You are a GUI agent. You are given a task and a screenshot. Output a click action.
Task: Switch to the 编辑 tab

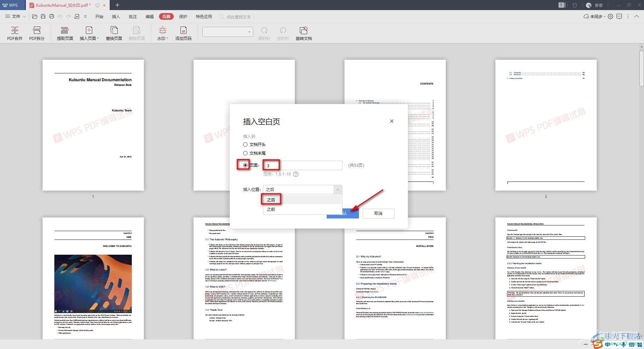point(150,16)
